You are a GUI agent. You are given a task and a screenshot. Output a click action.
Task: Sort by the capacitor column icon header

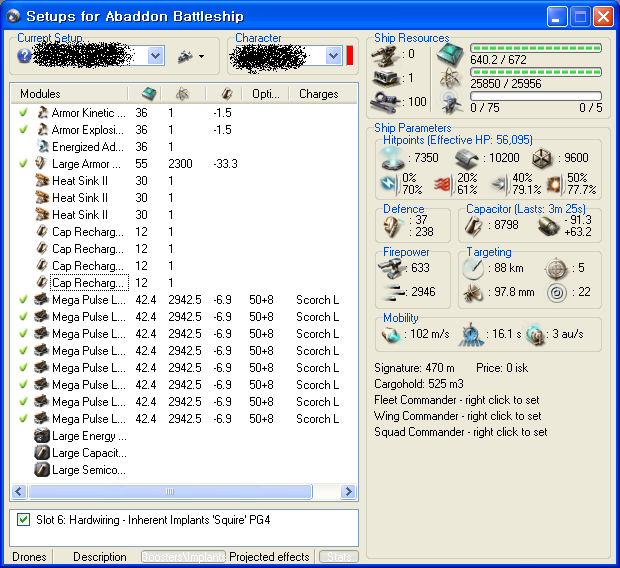click(227, 94)
